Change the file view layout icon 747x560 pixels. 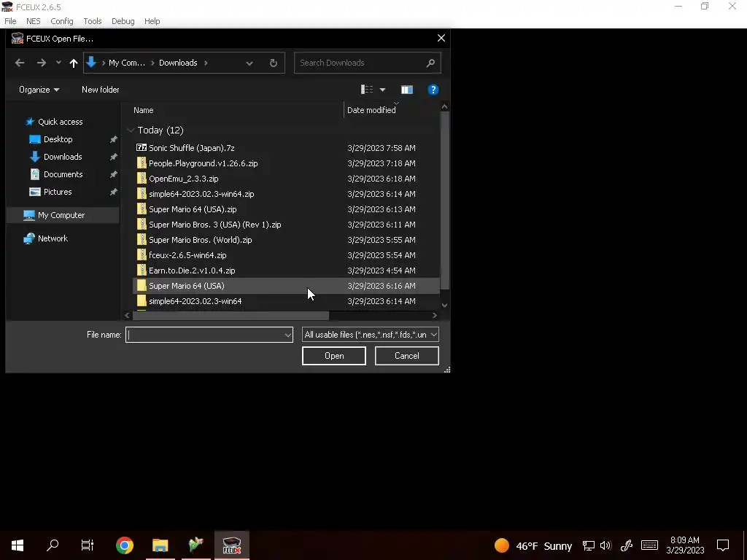[367, 90]
